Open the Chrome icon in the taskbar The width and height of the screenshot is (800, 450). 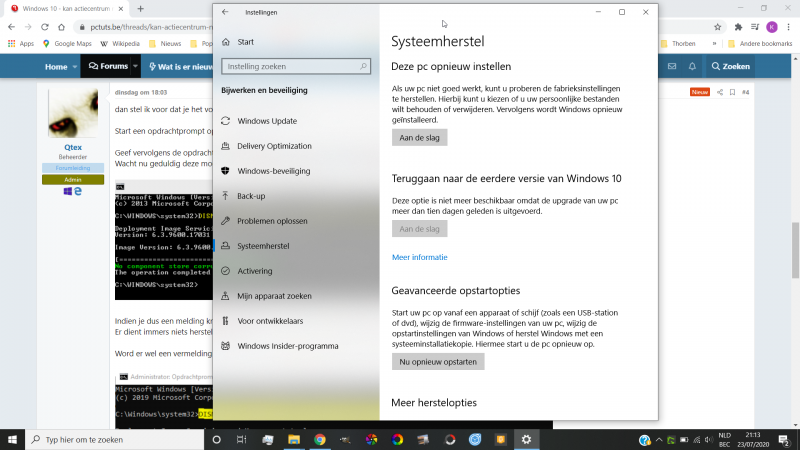(320, 439)
